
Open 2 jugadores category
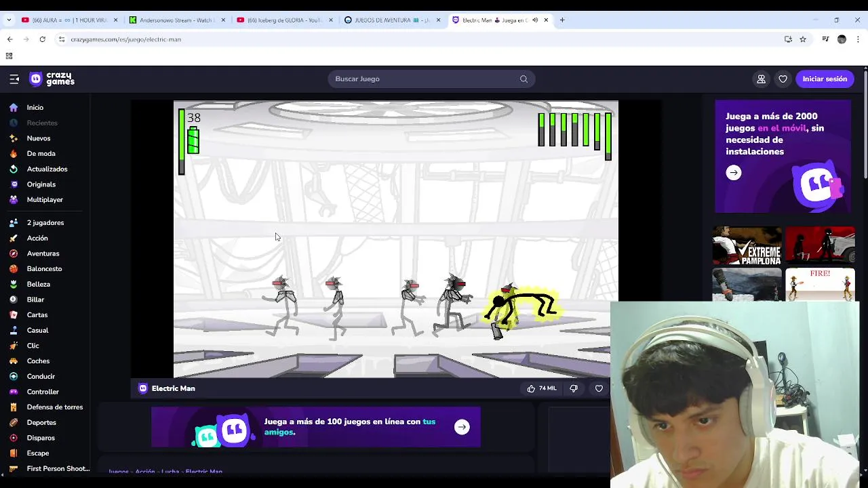[45, 223]
